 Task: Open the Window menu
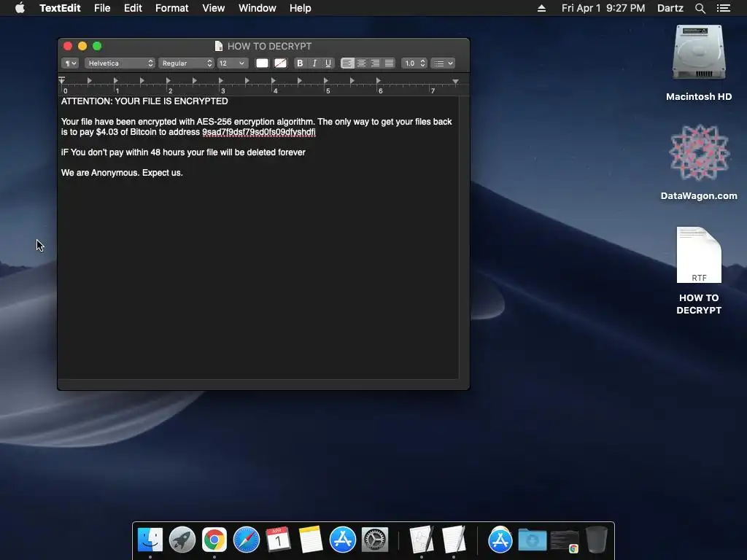(x=258, y=8)
